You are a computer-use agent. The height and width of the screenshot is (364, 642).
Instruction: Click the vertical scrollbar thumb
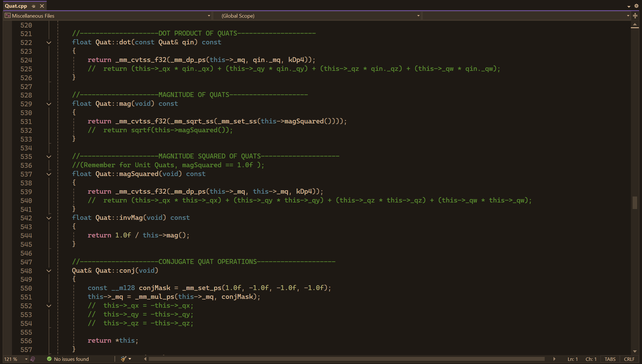635,202
